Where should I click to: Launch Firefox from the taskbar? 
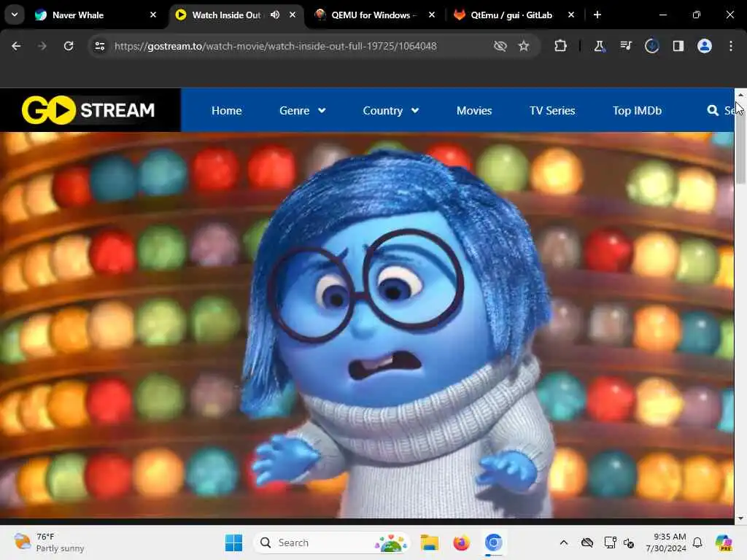tap(461, 542)
